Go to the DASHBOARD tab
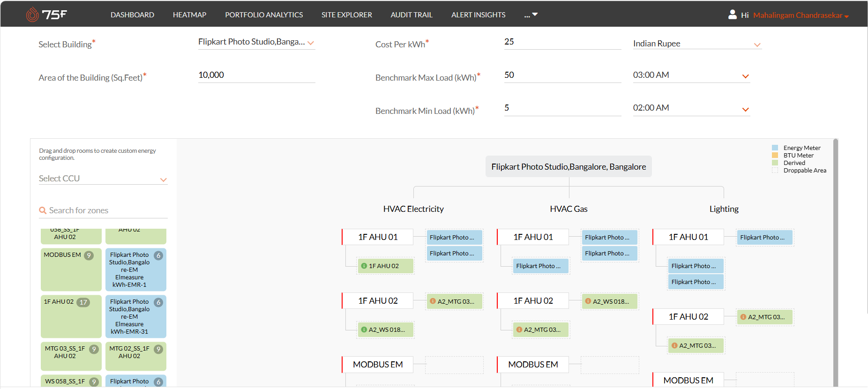This screenshot has height=389, width=868. [132, 15]
